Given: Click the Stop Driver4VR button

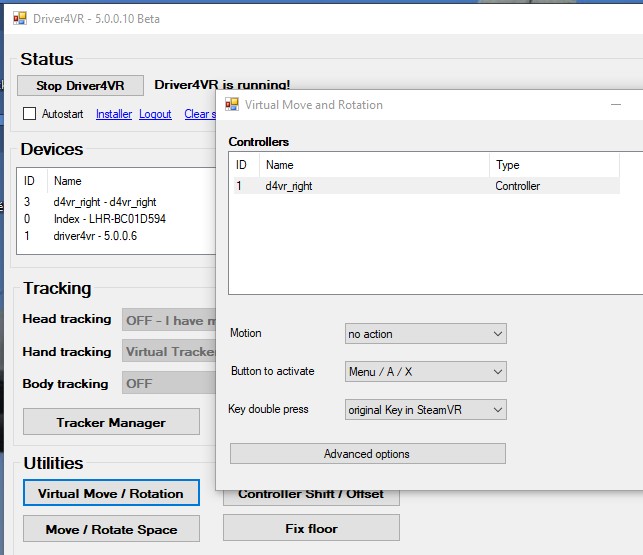Looking at the screenshot, I should click(80, 85).
